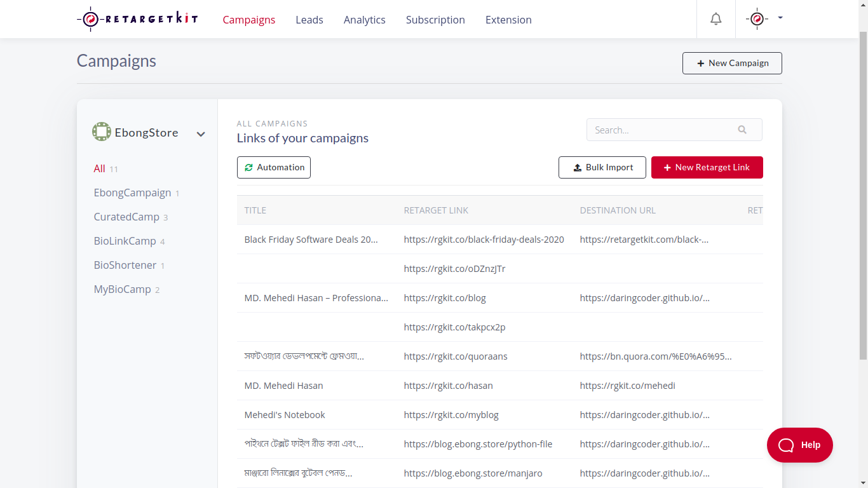Click the EbongStore workspace icon

pyautogui.click(x=102, y=132)
